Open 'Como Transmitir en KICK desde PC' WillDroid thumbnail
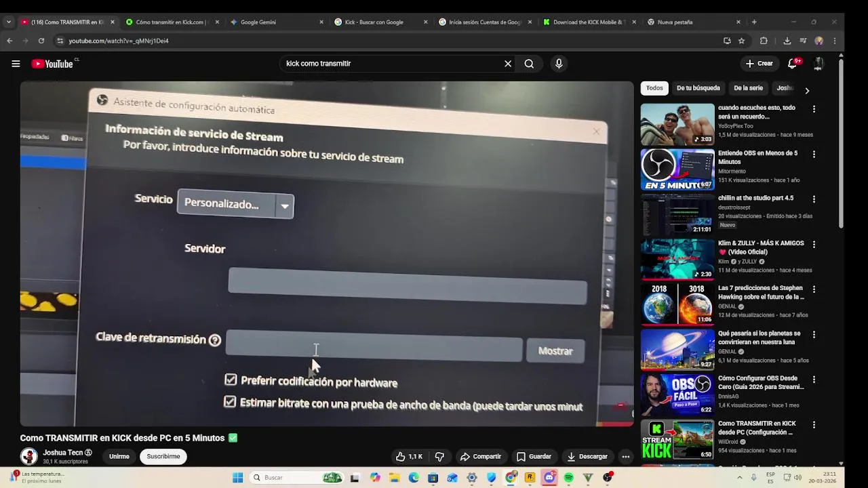868x488 pixels. [677, 440]
